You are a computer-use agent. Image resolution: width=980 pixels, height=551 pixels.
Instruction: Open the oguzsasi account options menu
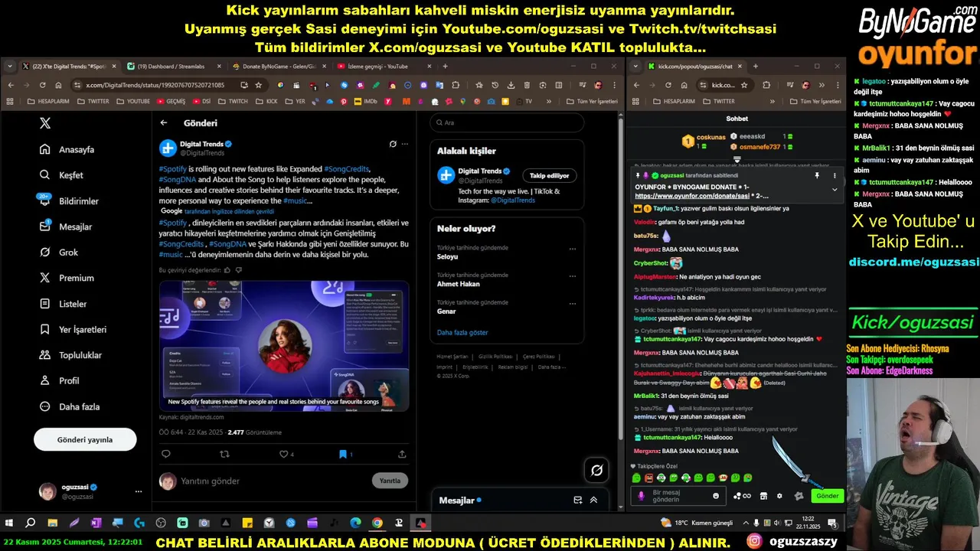[x=139, y=491]
